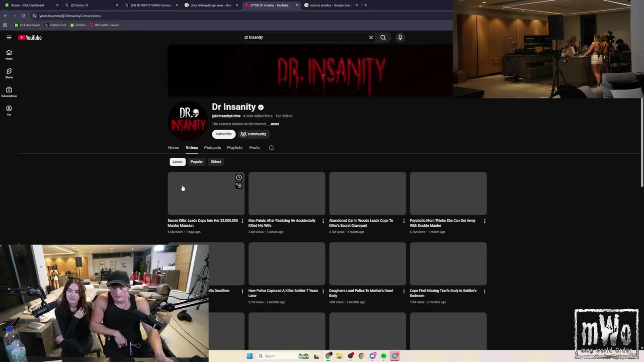Click the Dr. Insanity channel banner

(x=310, y=70)
